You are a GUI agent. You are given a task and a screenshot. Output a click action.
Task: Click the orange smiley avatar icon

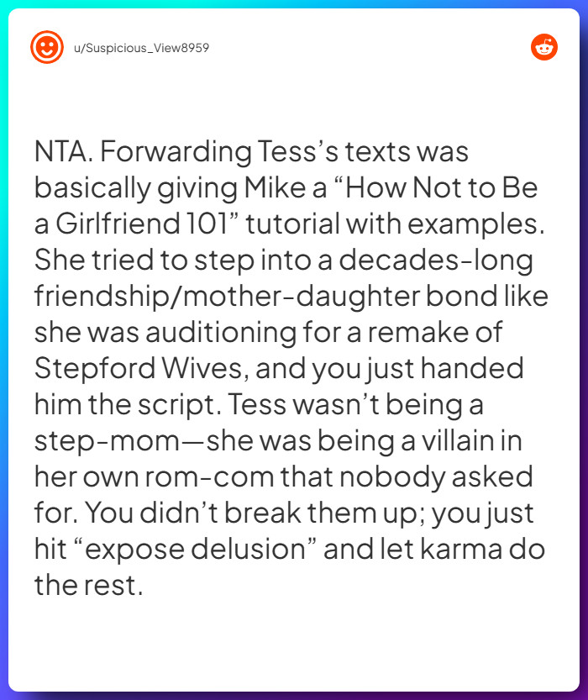(x=47, y=47)
